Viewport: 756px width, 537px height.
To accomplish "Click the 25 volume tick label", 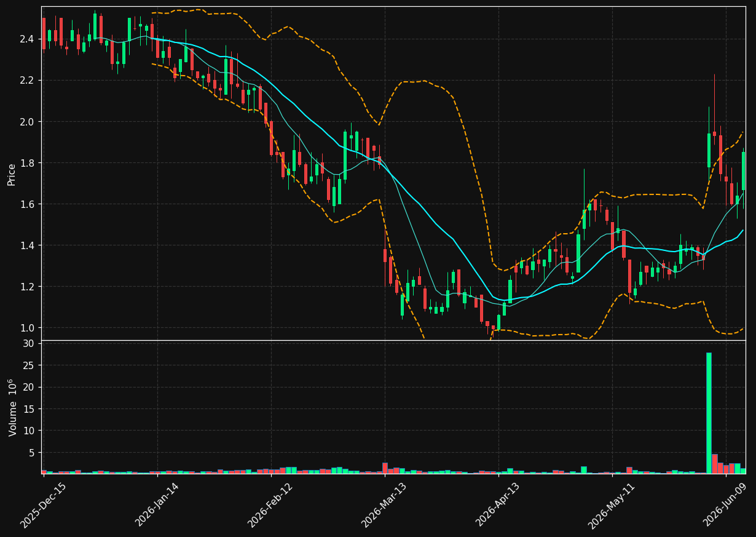I will pos(28,365).
